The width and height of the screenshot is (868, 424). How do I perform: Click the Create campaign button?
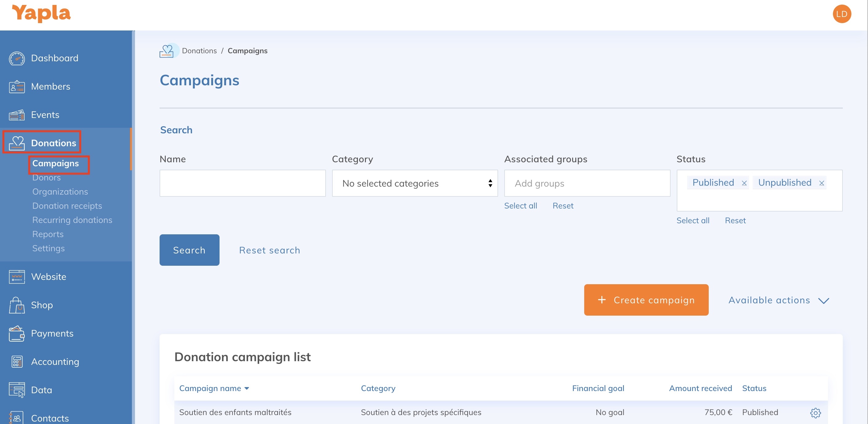646,300
